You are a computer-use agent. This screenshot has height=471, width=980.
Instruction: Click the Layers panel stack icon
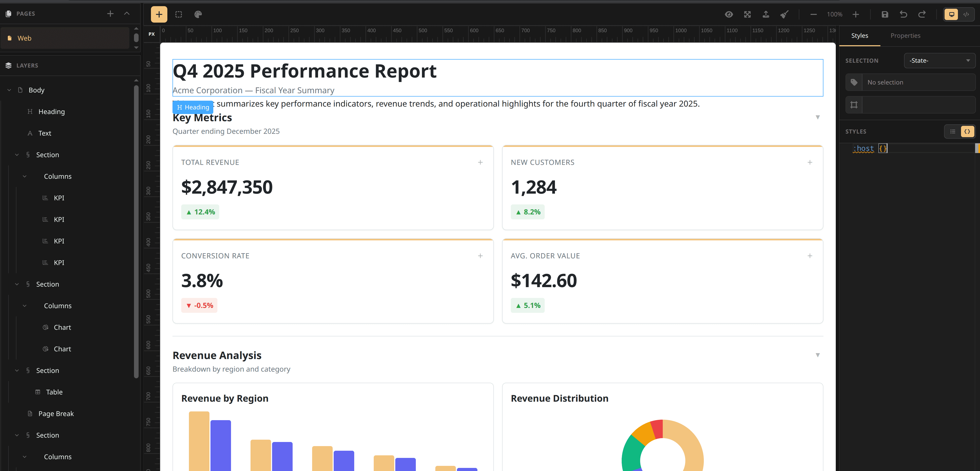point(8,65)
